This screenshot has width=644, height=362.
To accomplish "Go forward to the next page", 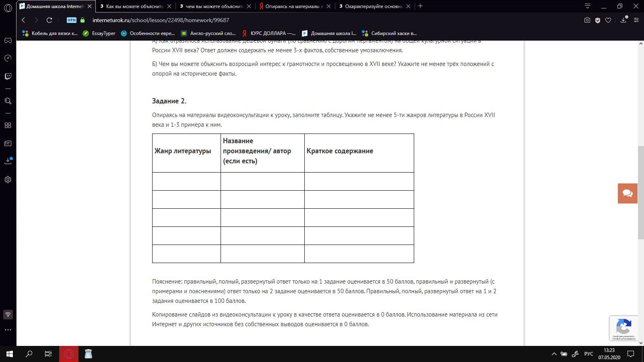I will click(x=36, y=20).
